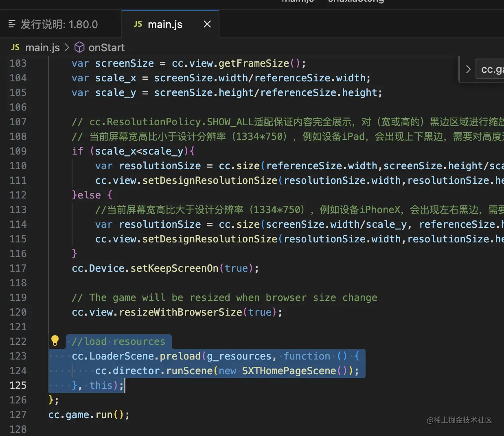Switch to the 发行说明: 1.80.0 tab
The width and height of the screenshot is (504, 436).
tap(60, 24)
